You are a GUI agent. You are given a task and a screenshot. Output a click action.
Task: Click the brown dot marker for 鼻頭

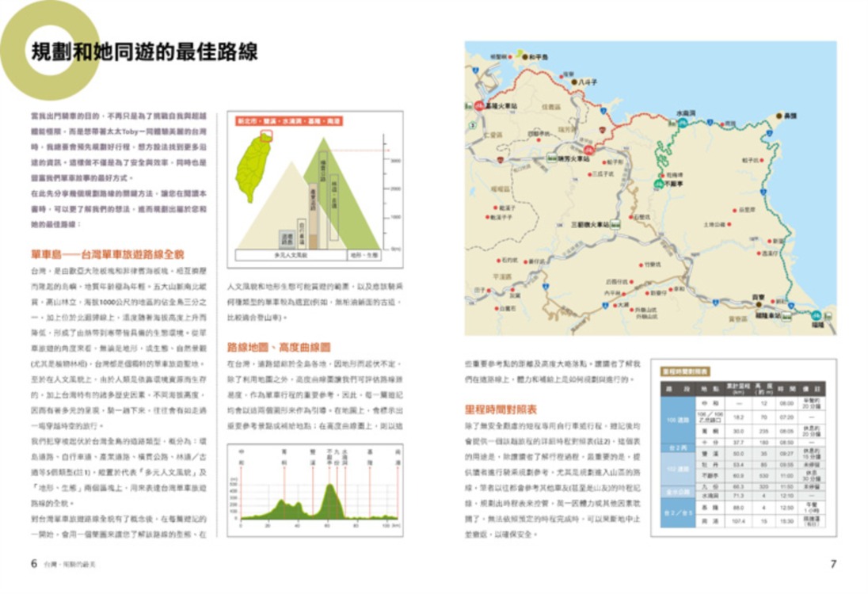779,116
